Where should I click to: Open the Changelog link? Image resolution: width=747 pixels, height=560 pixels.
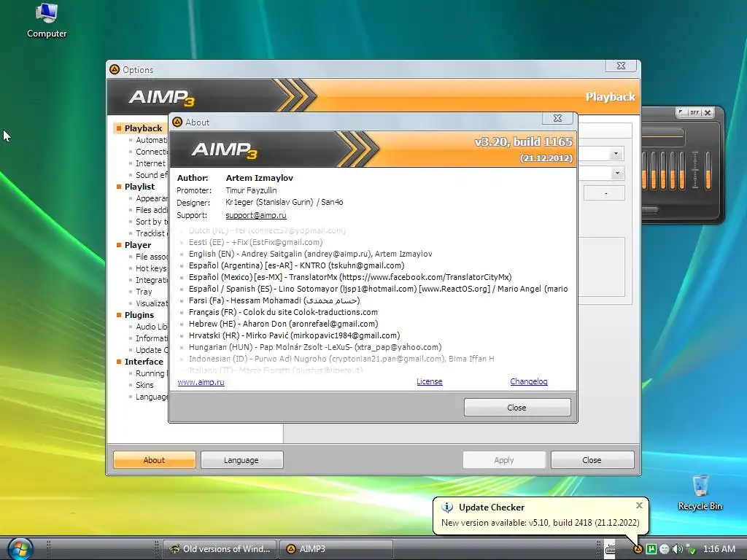[529, 381]
